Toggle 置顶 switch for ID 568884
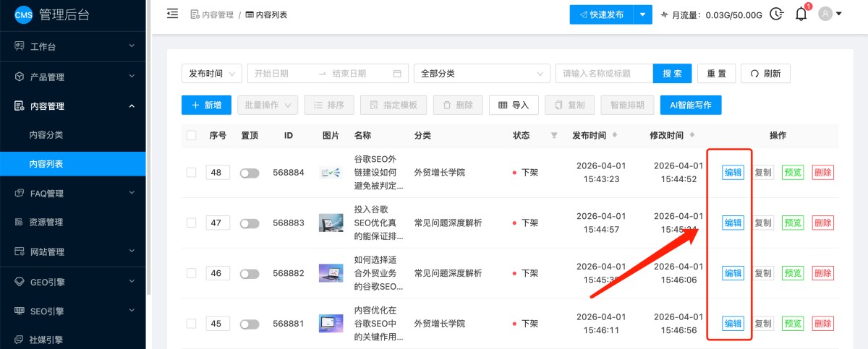 click(250, 173)
